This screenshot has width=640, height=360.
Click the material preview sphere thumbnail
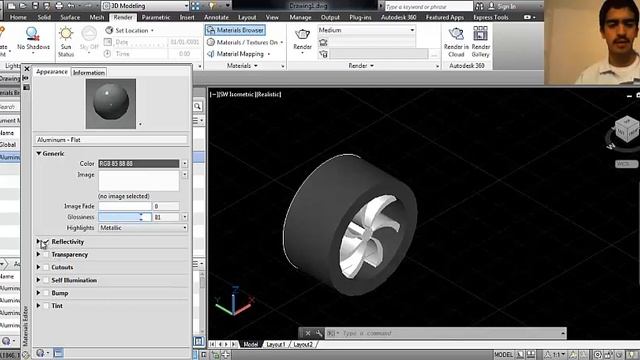point(111,104)
